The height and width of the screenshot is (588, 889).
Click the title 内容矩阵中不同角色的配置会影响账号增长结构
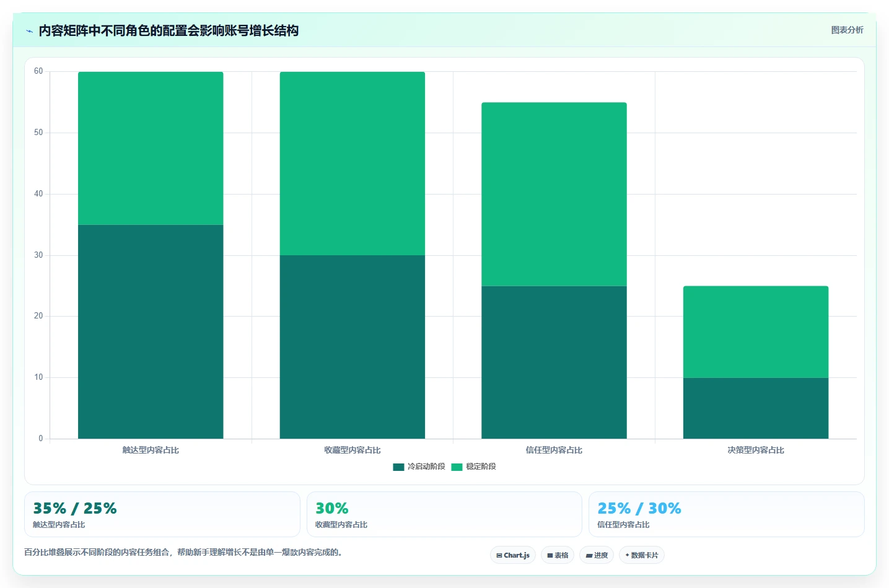(169, 30)
